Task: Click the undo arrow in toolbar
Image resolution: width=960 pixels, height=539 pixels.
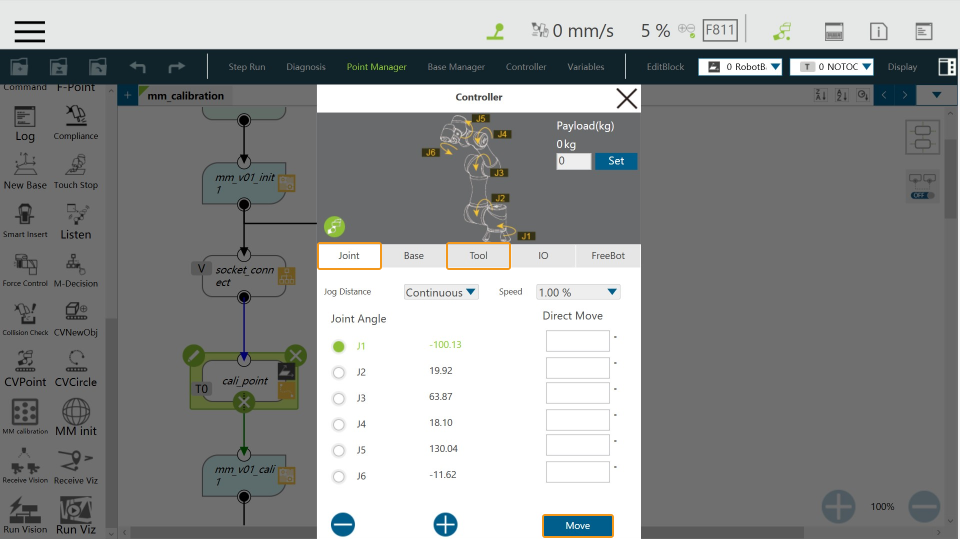Action: [x=138, y=67]
